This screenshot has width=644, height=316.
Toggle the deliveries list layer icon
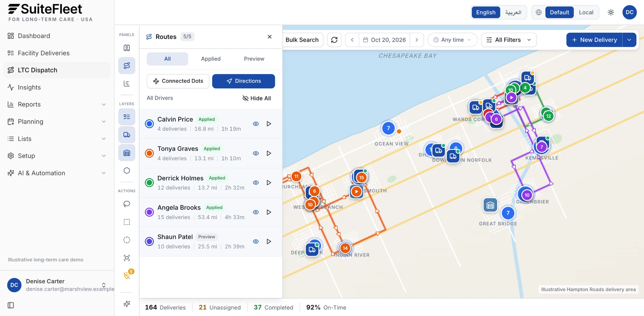tap(127, 117)
